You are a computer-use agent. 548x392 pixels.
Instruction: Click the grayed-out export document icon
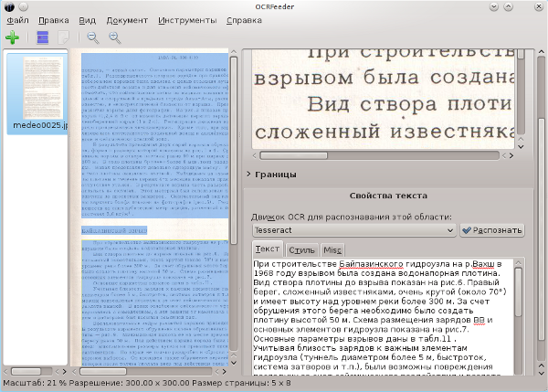tap(62, 37)
